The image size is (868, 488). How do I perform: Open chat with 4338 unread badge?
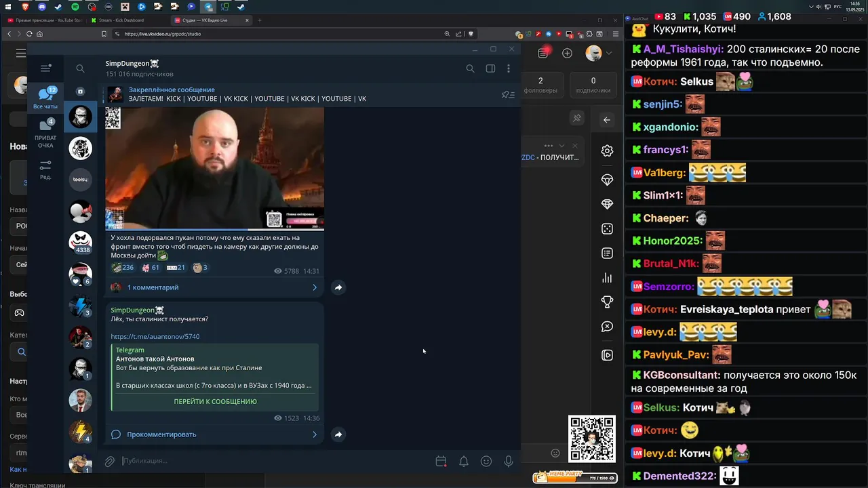(x=81, y=242)
